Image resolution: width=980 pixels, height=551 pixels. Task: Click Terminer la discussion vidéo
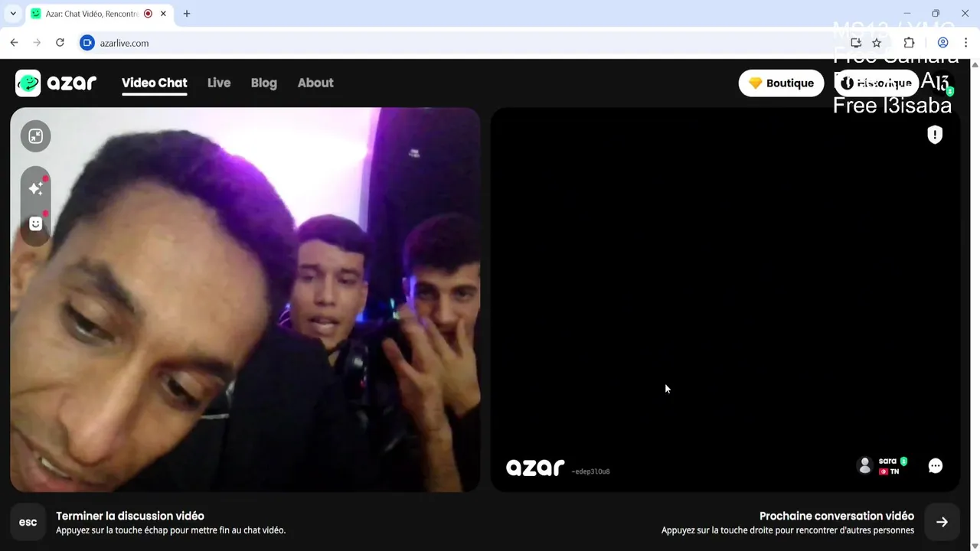click(130, 516)
